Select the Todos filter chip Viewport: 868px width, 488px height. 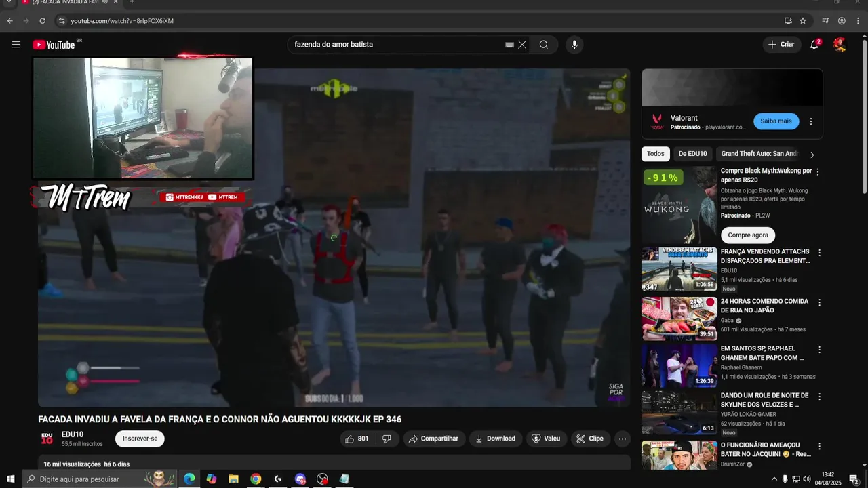point(656,154)
